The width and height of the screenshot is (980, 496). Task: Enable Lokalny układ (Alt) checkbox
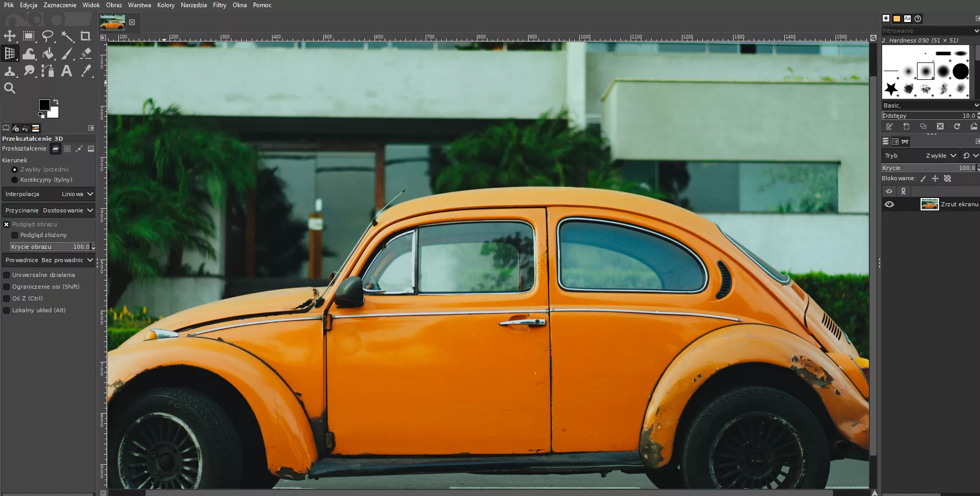click(7, 310)
